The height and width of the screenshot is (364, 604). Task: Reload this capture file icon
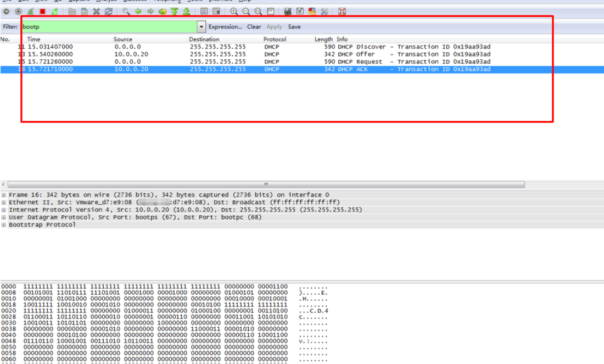point(109,12)
